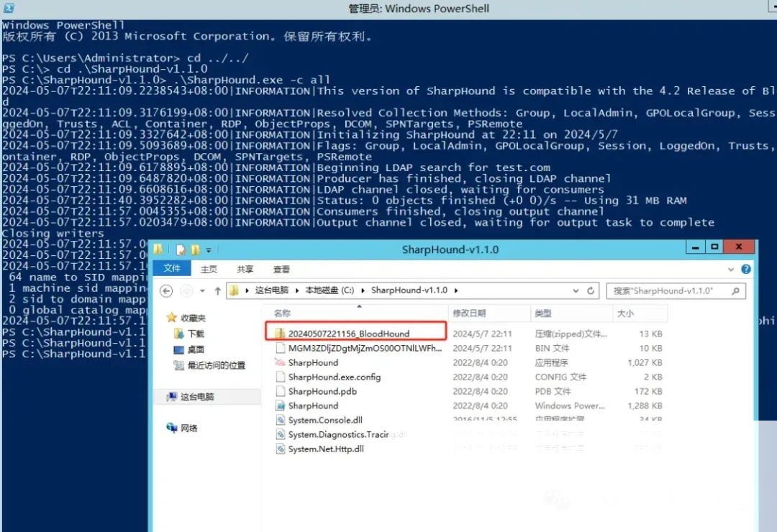
Task: Open 网络 in the navigation pane
Action: click(188, 428)
